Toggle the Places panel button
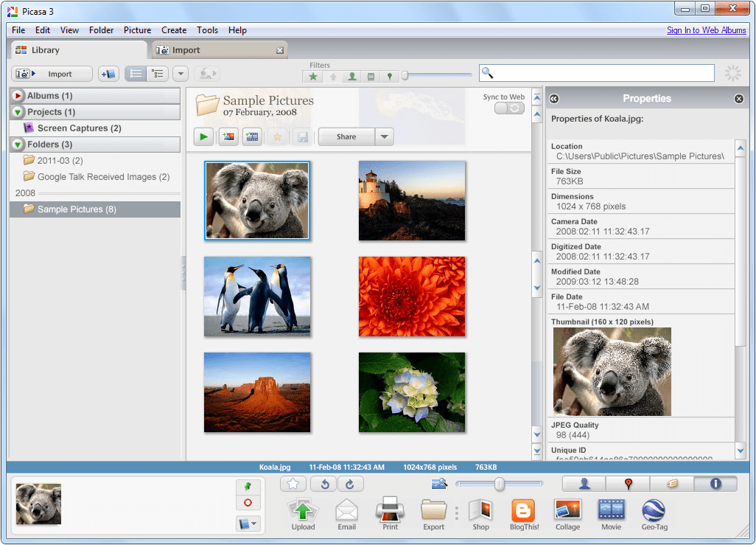 tap(628, 484)
